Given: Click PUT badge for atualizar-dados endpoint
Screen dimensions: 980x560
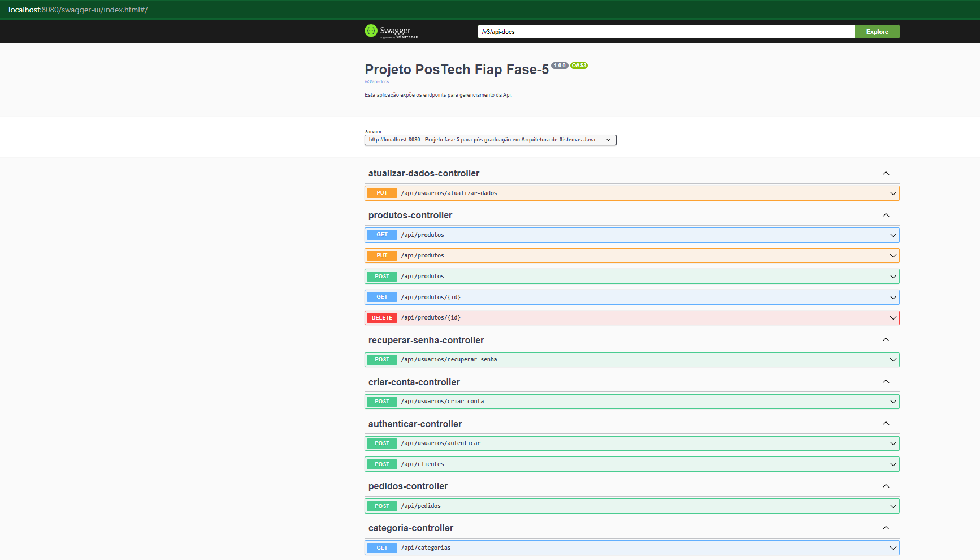Looking at the screenshot, I should [x=382, y=193].
